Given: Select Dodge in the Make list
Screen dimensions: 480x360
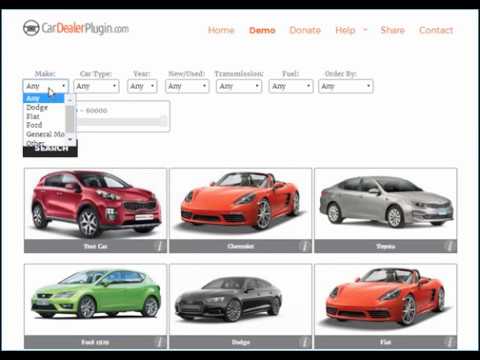Looking at the screenshot, I should (x=44, y=107).
